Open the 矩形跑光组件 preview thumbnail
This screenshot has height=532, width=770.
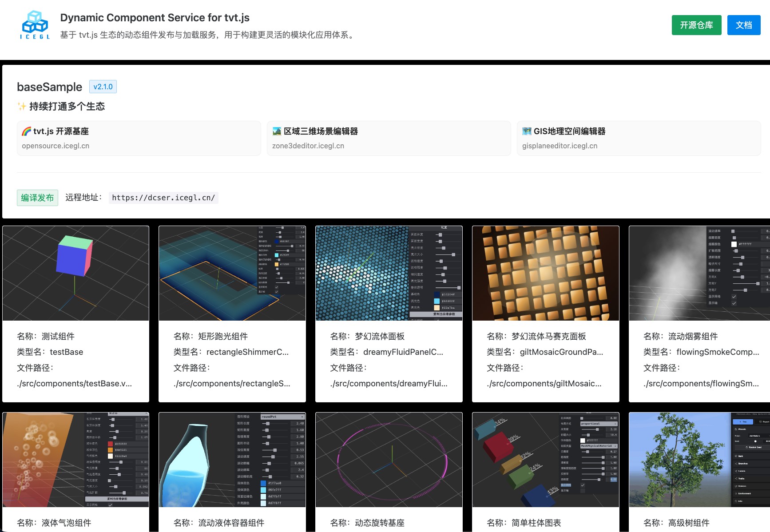tap(232, 273)
